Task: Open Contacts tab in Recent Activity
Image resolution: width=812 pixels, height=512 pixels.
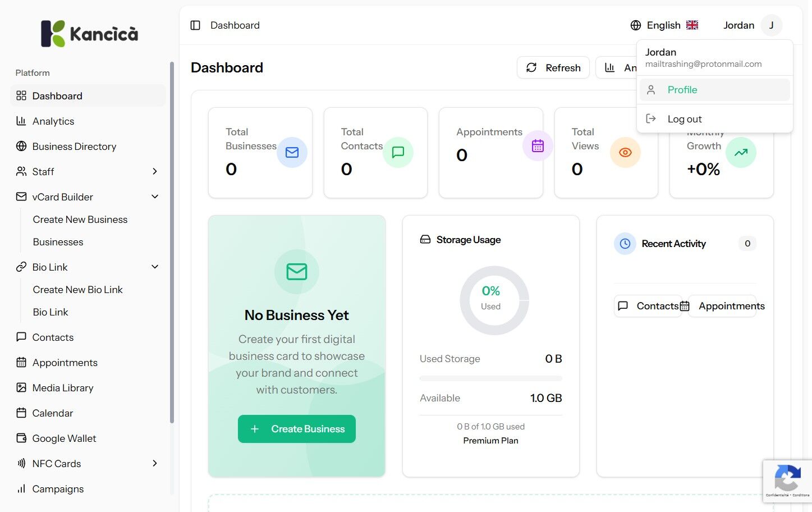Action: (x=648, y=306)
